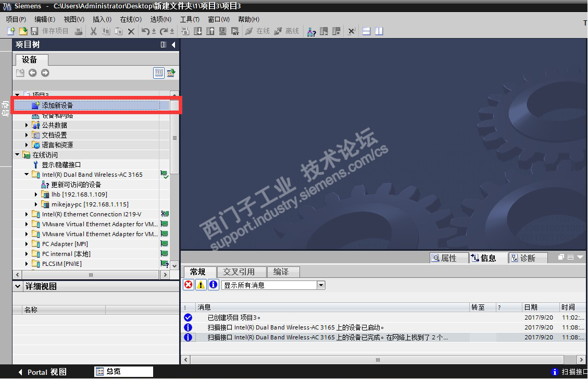Open the 在线(O) menu

(131, 19)
